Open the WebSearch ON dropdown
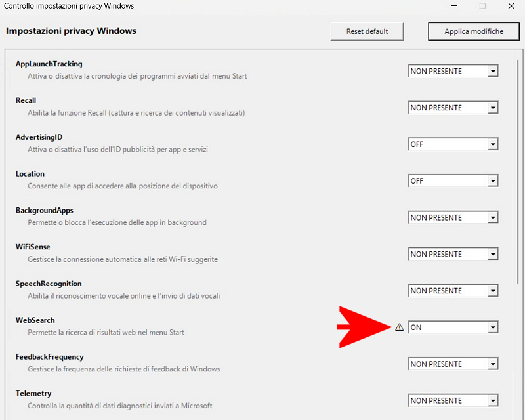 coord(453,327)
